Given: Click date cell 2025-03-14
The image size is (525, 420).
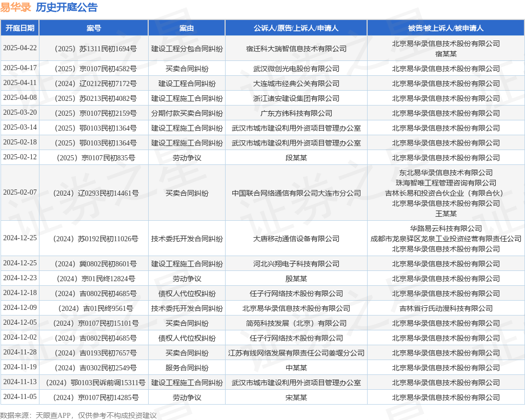Looking at the screenshot, I should (20, 127).
